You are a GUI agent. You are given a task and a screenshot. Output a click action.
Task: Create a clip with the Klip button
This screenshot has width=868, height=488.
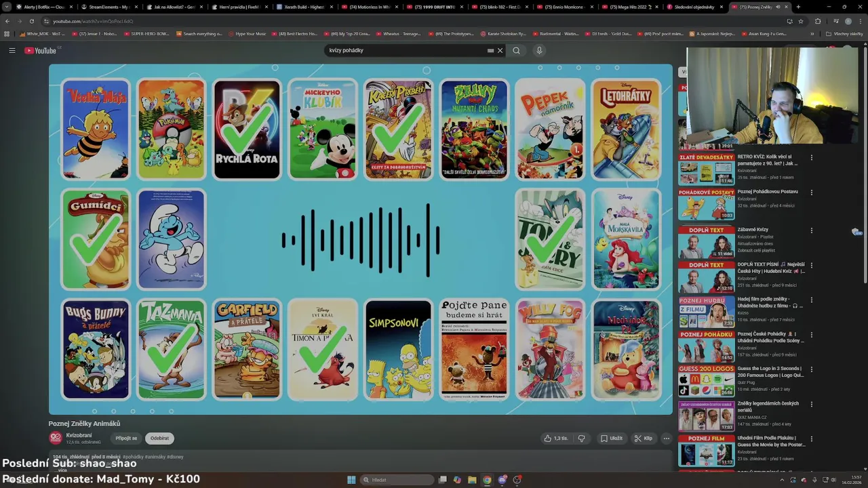pyautogui.click(x=644, y=439)
